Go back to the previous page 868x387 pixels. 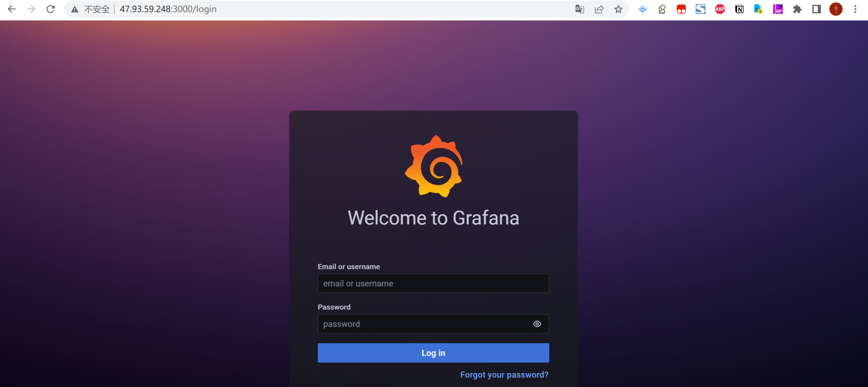[x=12, y=9]
